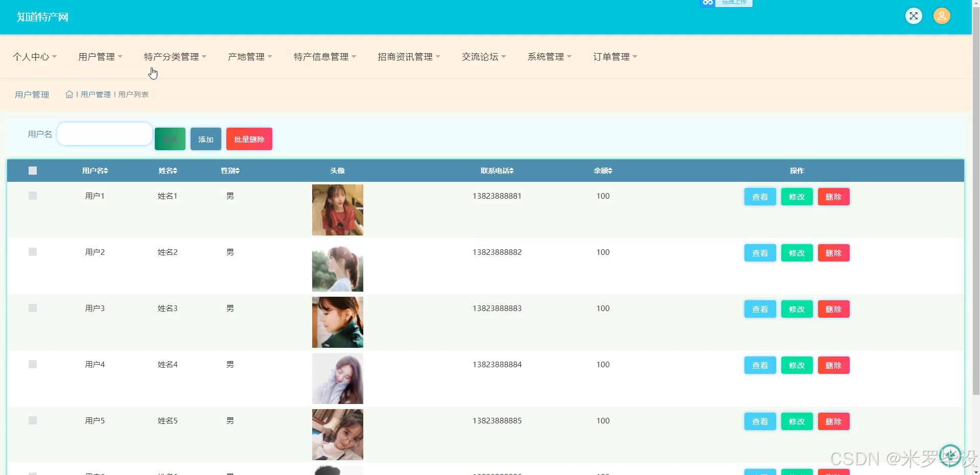Expand the 系统管理 dropdown menu
This screenshot has width=980, height=475.
tap(549, 57)
